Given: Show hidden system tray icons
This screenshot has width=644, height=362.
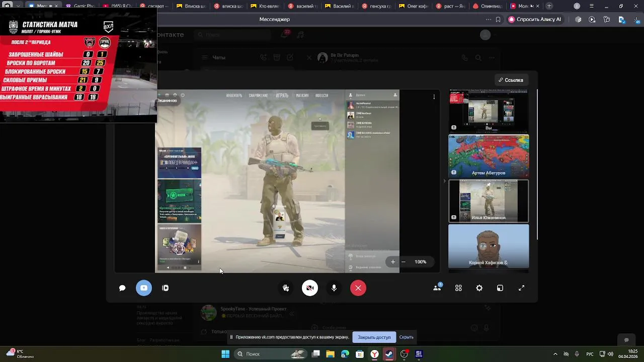Looking at the screenshot, I should pyautogui.click(x=555, y=354).
